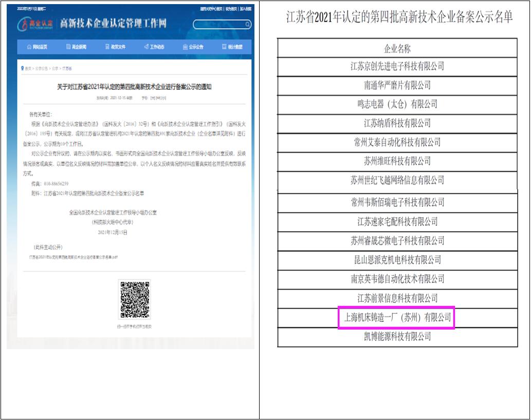The width and height of the screenshot is (531, 420).
Task: Select the 统计数据 nav tab
Action: pos(232,47)
